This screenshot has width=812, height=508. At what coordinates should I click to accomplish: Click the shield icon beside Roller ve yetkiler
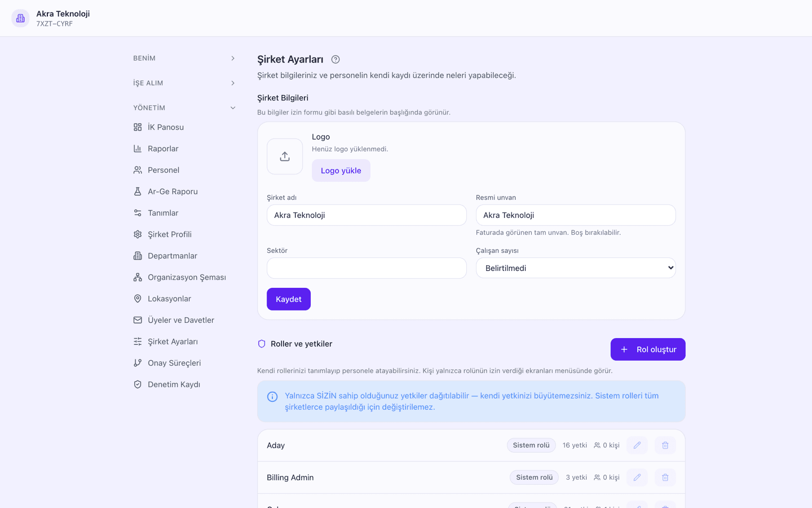(x=262, y=344)
